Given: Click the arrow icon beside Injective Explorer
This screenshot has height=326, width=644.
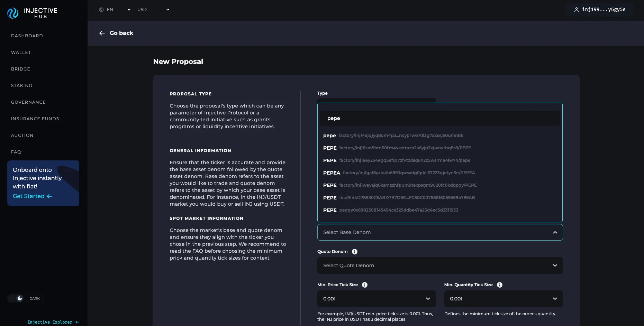Looking at the screenshot, I should click(x=77, y=322).
